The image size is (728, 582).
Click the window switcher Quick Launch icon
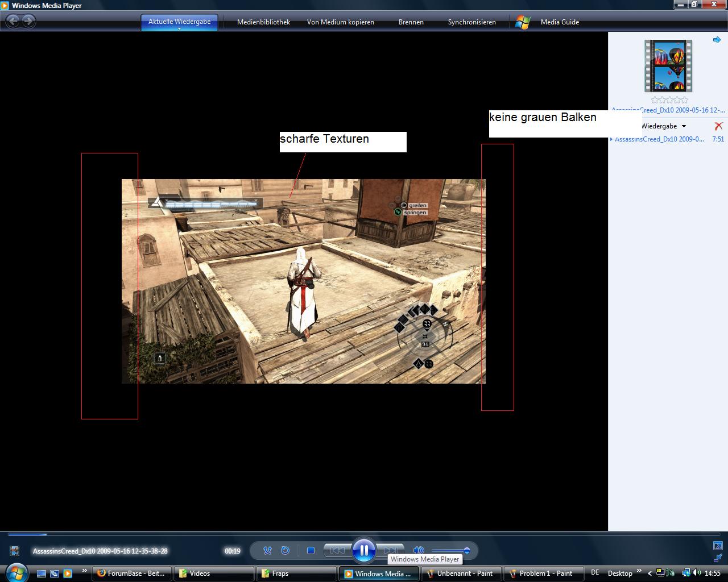click(x=55, y=573)
